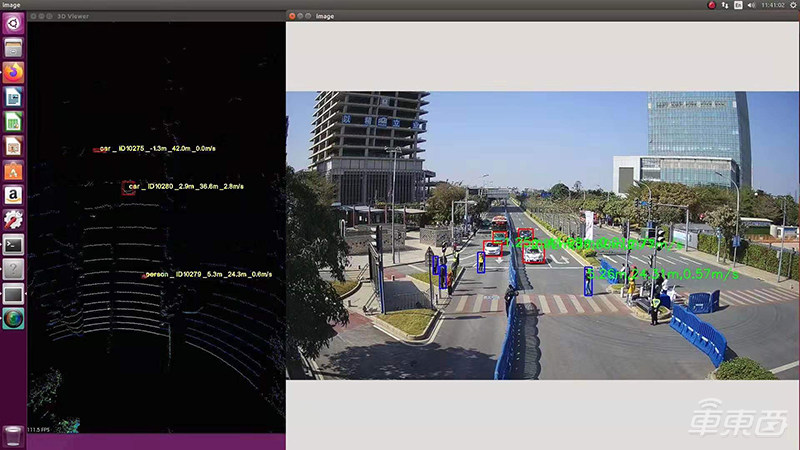Open the keyboard input source indicator

738,5
